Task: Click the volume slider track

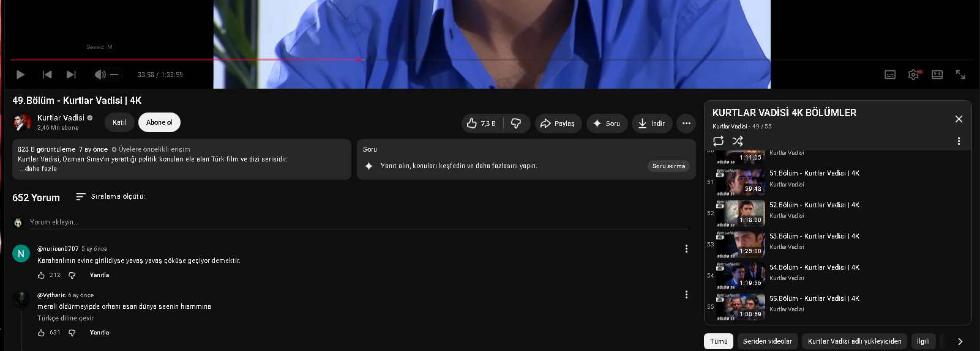Action: pyautogui.click(x=114, y=75)
